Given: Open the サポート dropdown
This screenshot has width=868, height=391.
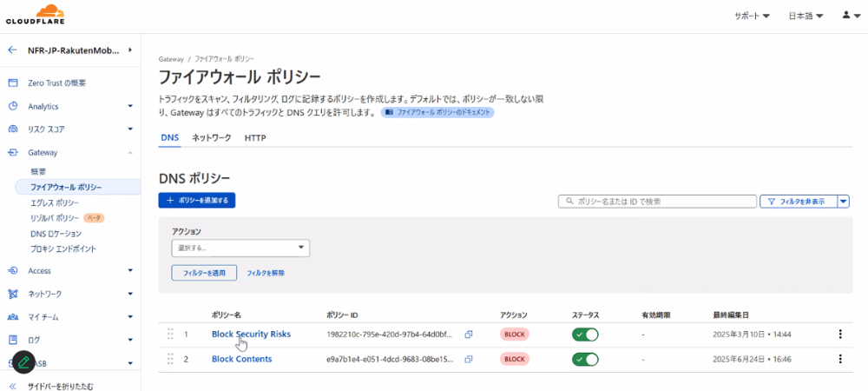Looking at the screenshot, I should [752, 16].
